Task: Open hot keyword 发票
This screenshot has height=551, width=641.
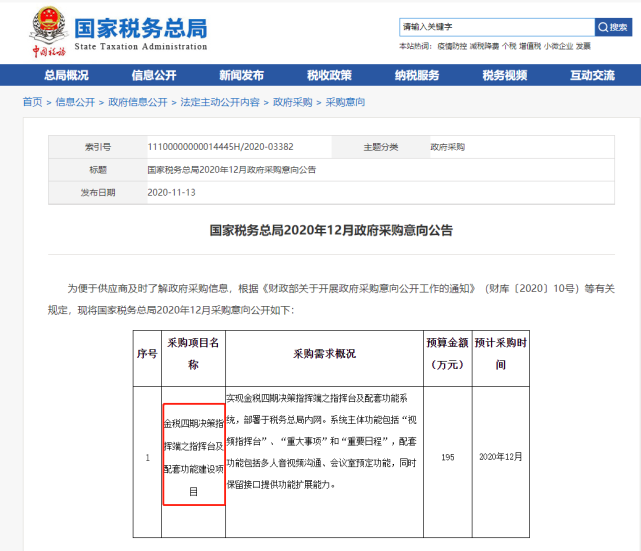Action: point(583,46)
